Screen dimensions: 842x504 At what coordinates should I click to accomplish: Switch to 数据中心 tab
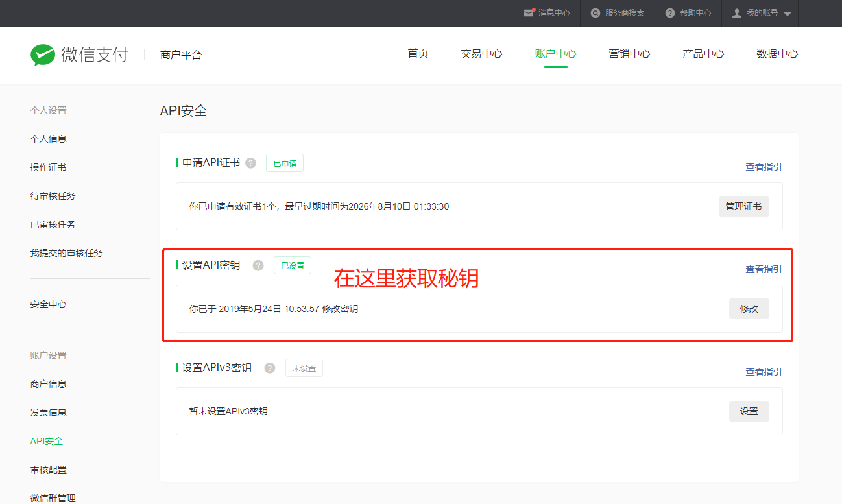(x=777, y=54)
